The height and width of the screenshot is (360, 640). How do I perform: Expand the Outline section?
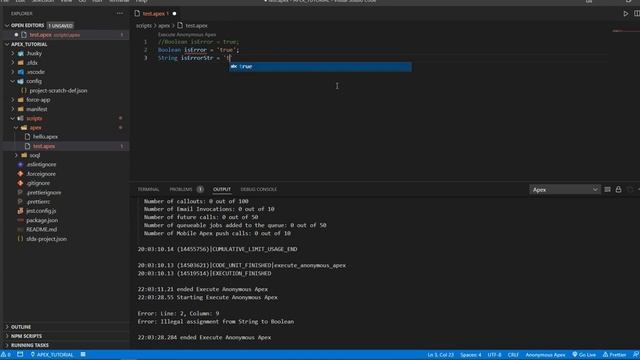[21, 327]
